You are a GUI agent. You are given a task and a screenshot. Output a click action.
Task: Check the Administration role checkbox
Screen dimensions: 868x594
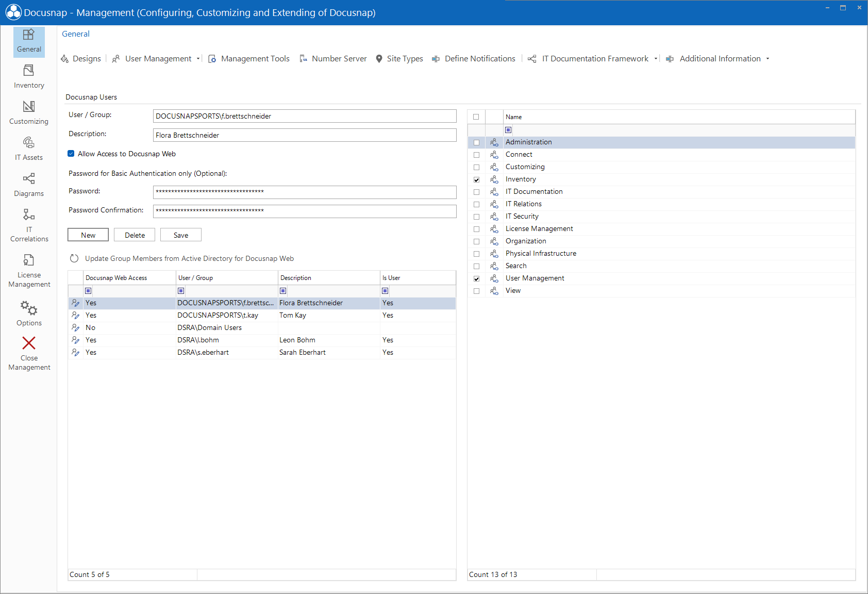476,142
